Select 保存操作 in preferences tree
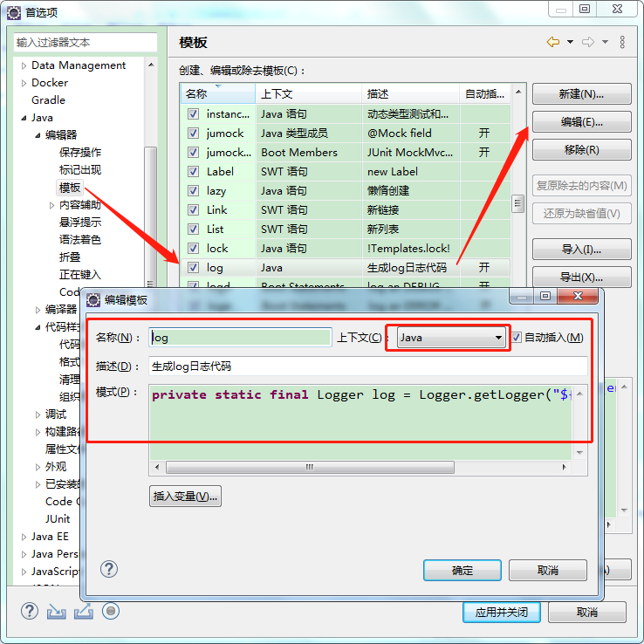644x644 pixels. [80, 153]
